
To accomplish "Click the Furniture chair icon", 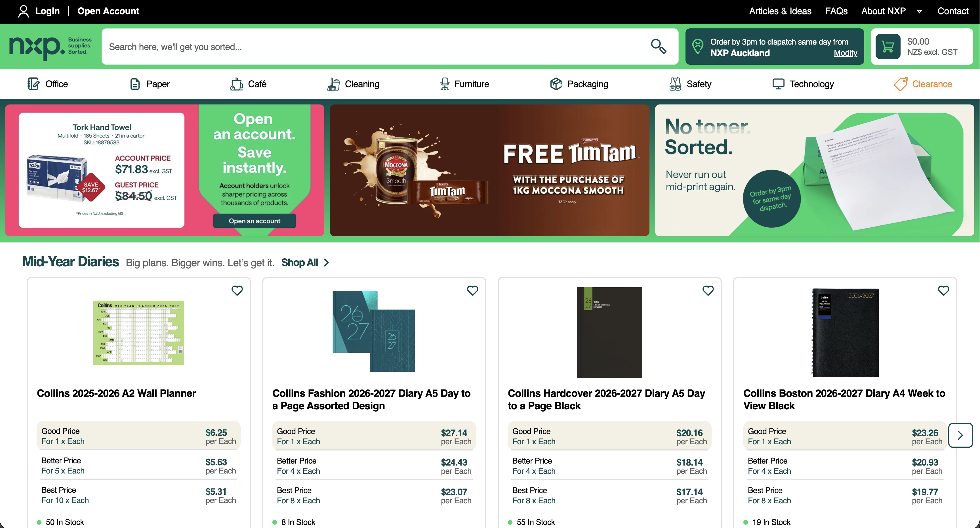I will coord(444,84).
